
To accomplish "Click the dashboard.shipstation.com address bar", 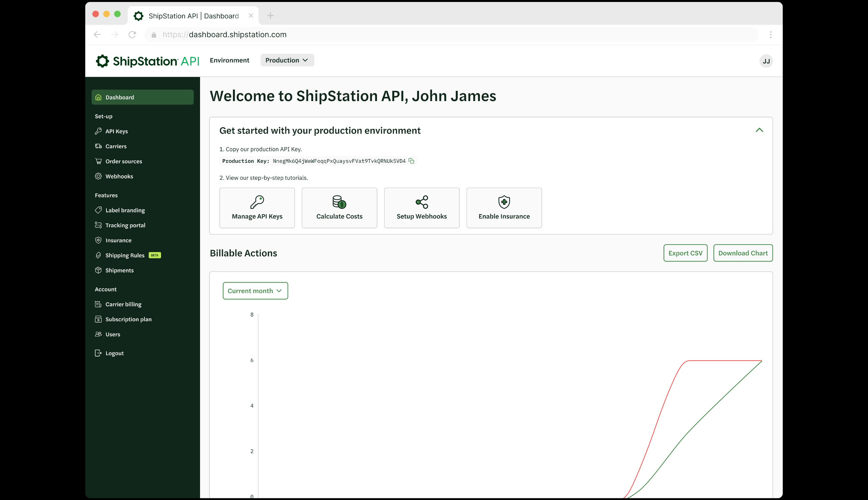I will (x=451, y=35).
